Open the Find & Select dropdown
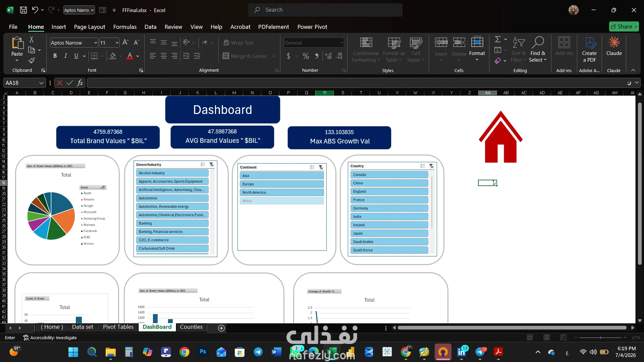The height and width of the screenshot is (362, 644). coord(538,49)
